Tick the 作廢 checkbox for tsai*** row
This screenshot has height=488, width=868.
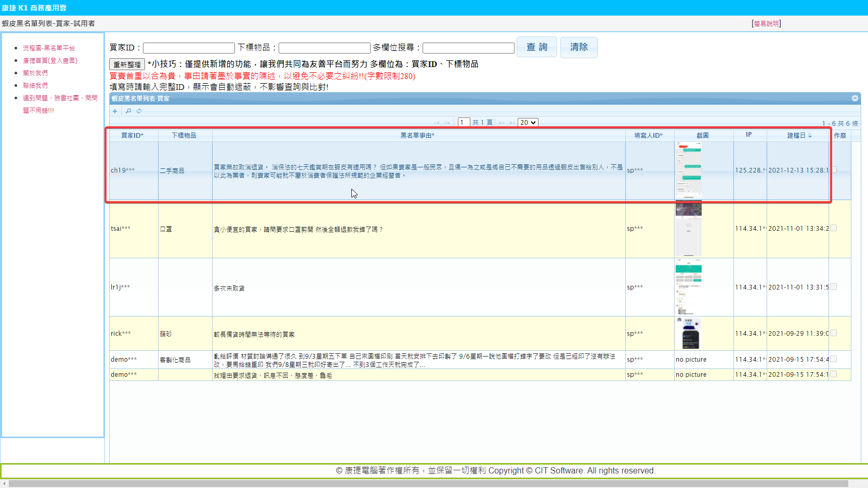click(x=834, y=228)
